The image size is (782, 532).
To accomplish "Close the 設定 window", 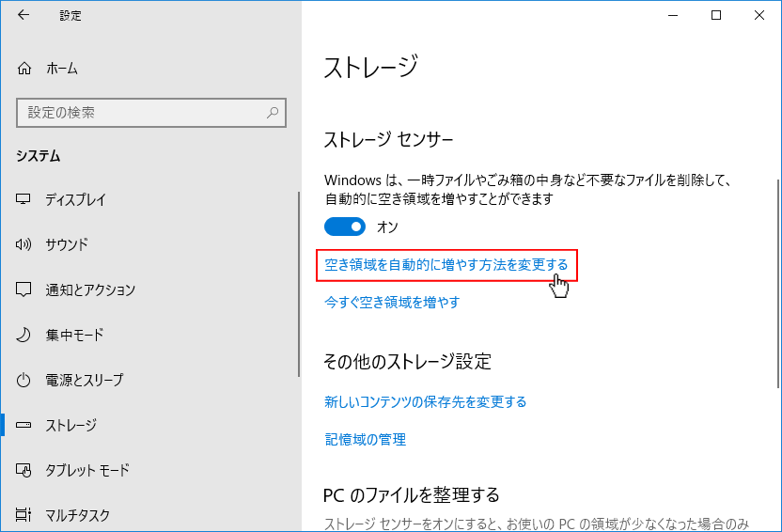I will [759, 15].
